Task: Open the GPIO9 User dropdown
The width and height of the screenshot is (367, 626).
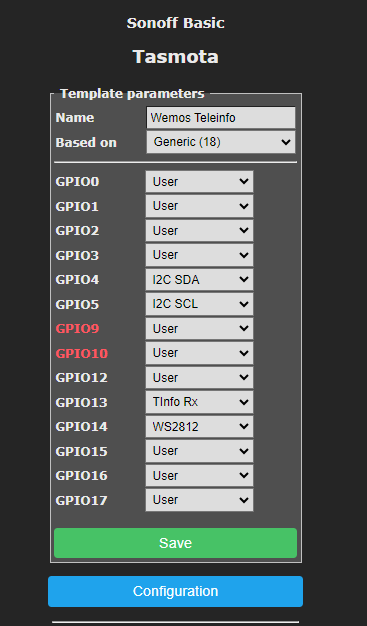Action: [199, 329]
